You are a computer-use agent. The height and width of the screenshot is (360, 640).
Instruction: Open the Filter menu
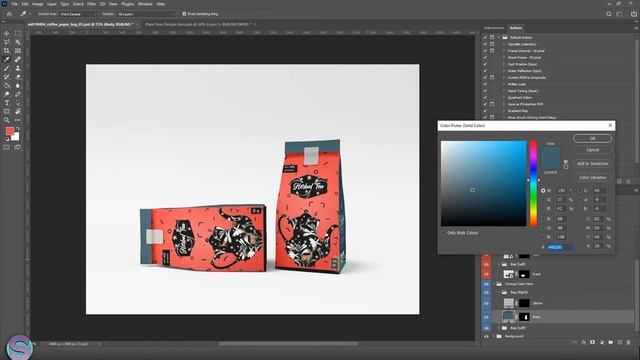tap(91, 4)
